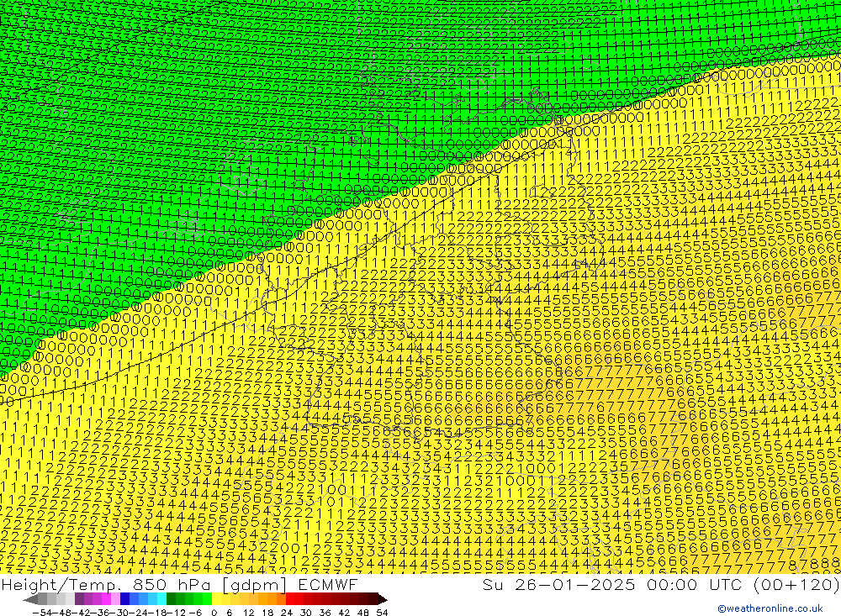Select the bright red legend swatch above 24
This screenshot has width=841, height=616.
pyautogui.click(x=290, y=599)
